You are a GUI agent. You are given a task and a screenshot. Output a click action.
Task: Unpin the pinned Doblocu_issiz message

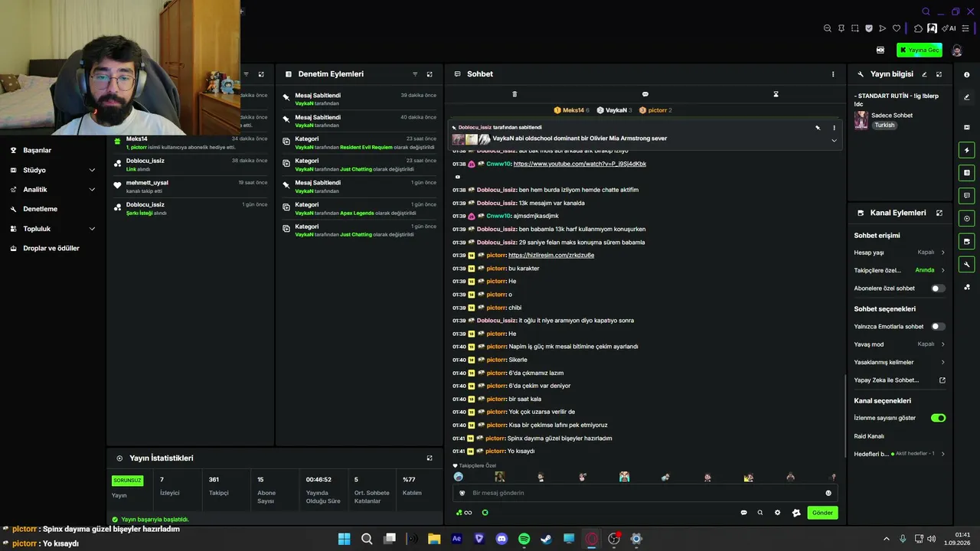(818, 128)
